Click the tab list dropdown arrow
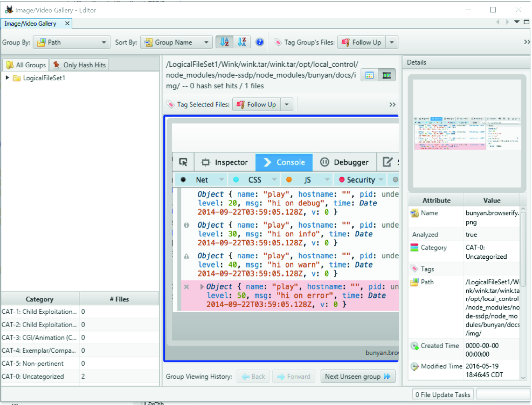532x405 pixels. tap(517, 22)
